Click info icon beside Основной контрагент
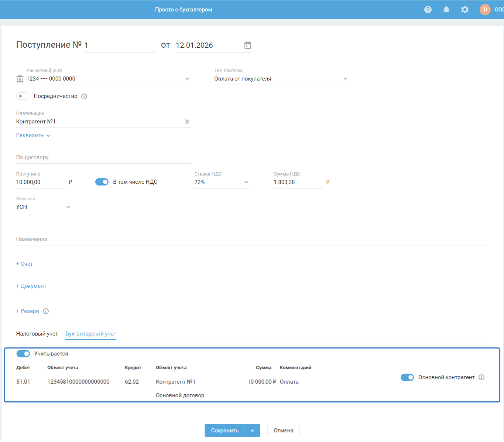Screen dimensions: 504x442 pos(481,377)
